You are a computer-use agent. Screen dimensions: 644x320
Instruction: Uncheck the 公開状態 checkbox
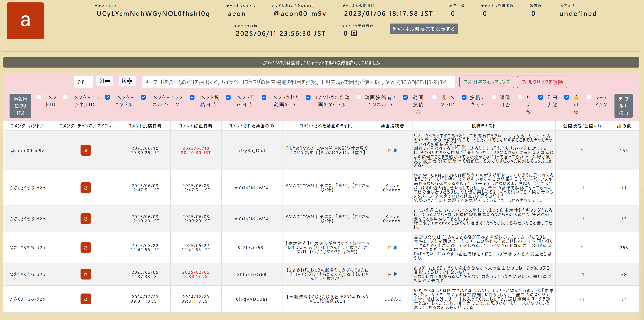[x=541, y=97]
